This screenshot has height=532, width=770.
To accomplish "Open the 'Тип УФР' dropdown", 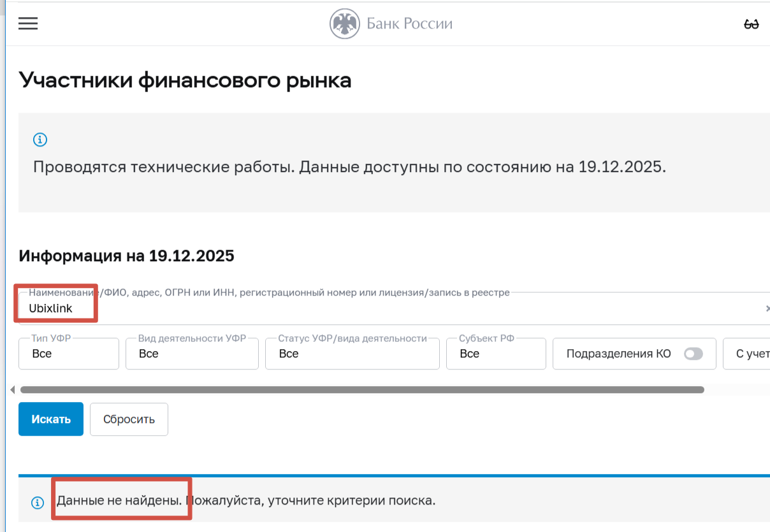I will coord(69,354).
